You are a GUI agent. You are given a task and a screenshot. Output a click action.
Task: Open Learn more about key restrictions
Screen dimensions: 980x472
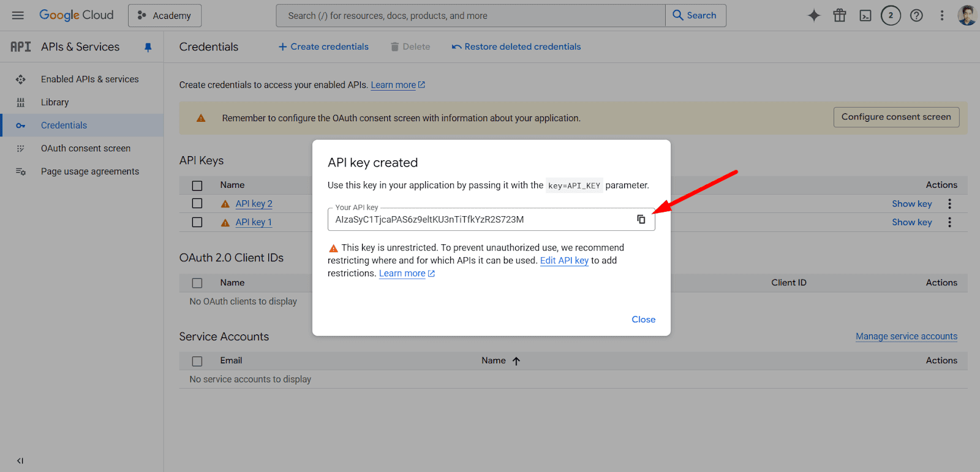[x=407, y=274]
